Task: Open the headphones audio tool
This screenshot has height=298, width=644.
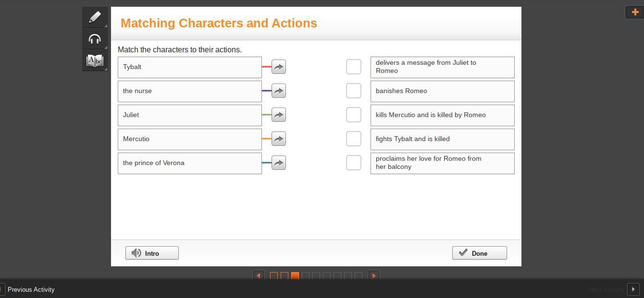Action: (x=95, y=39)
